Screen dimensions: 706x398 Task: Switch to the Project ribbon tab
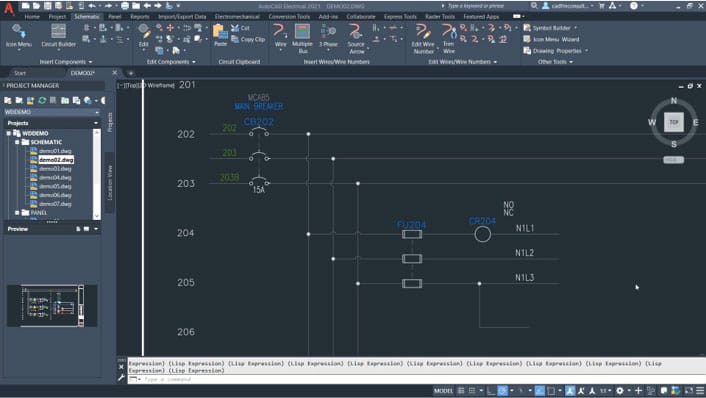[57, 17]
